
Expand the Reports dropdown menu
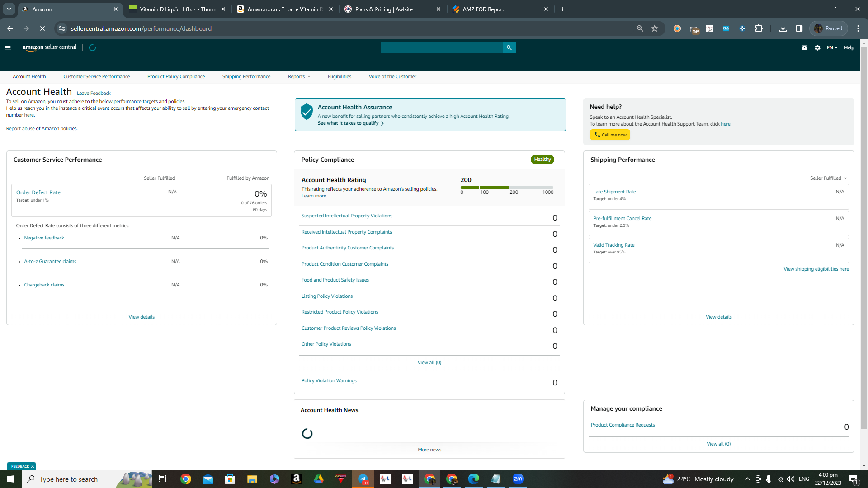(299, 76)
